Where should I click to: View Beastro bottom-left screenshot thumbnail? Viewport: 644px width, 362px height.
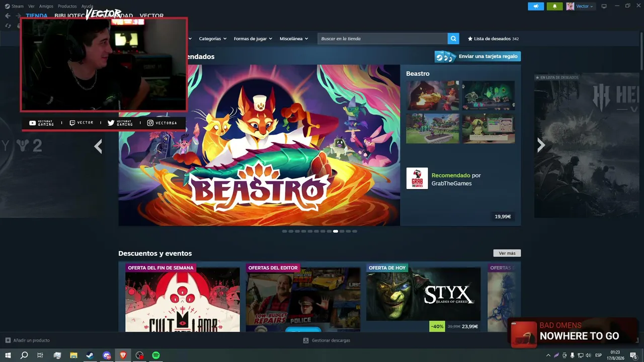tap(433, 129)
